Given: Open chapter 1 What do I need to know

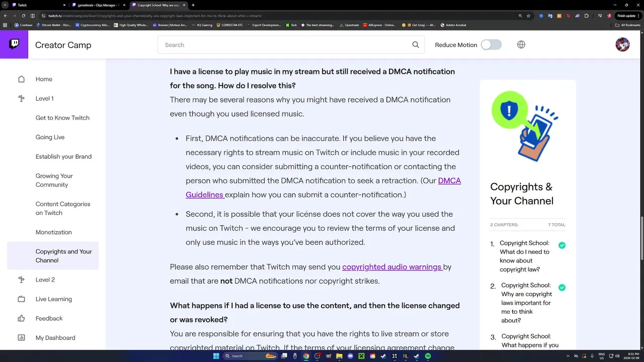Looking at the screenshot, I should click(x=524, y=256).
